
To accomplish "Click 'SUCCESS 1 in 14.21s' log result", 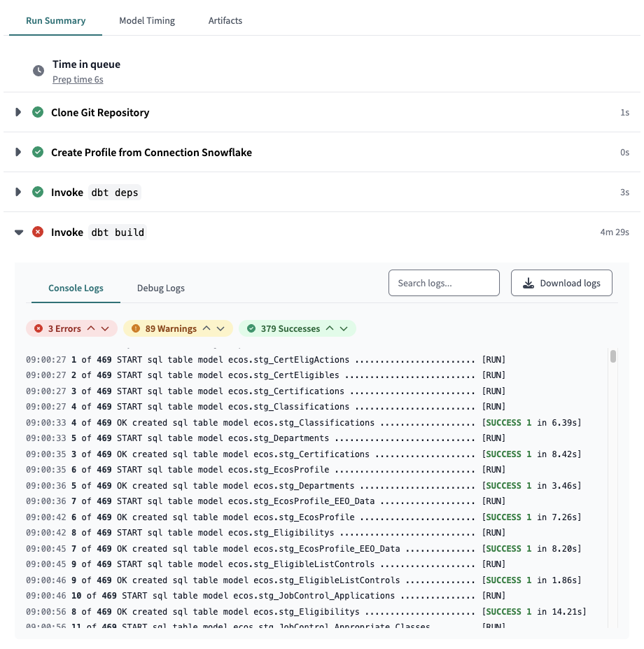I will (534, 612).
